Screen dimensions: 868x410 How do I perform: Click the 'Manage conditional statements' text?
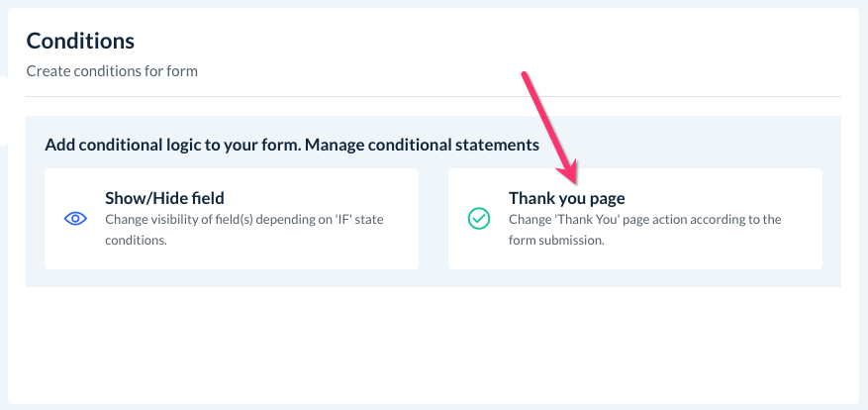click(x=422, y=145)
